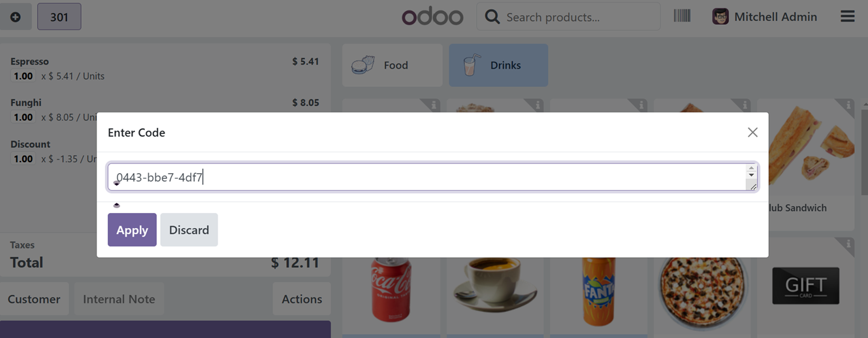Choose Customer for the order
The image size is (868, 338).
pyautogui.click(x=34, y=299)
